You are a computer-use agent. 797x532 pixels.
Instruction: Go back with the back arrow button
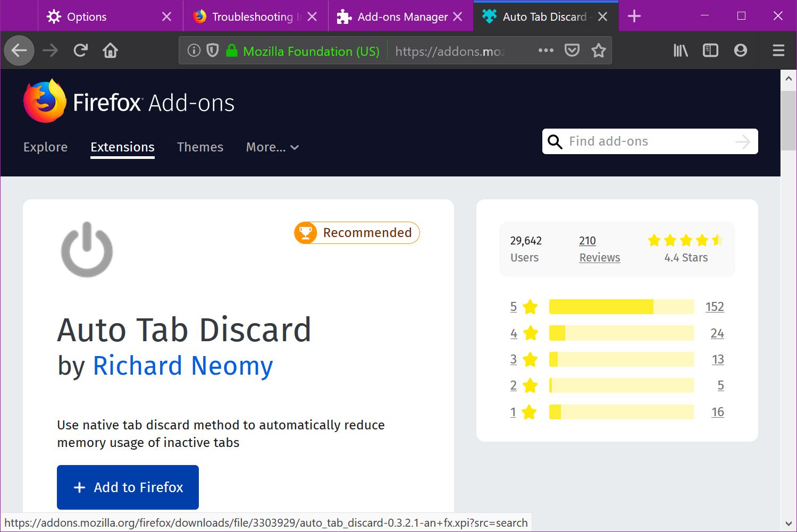19,51
